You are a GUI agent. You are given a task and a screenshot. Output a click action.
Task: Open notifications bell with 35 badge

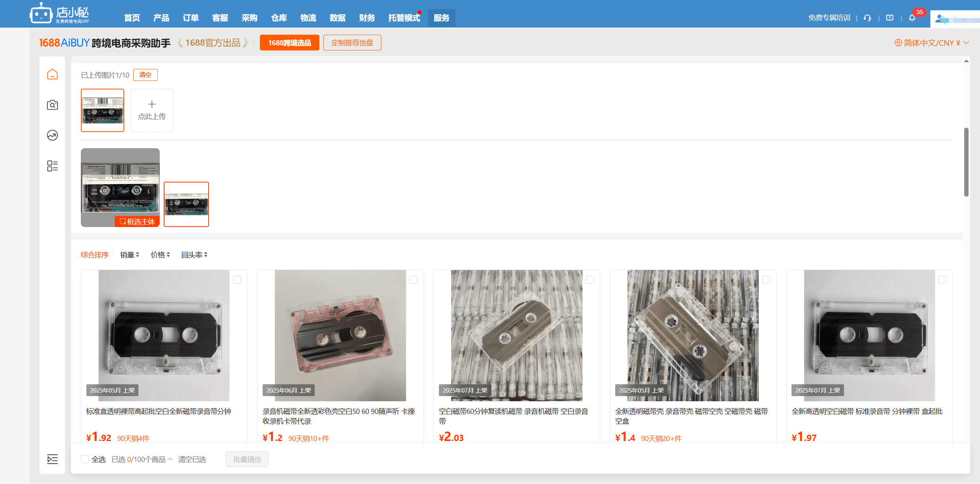(x=912, y=18)
